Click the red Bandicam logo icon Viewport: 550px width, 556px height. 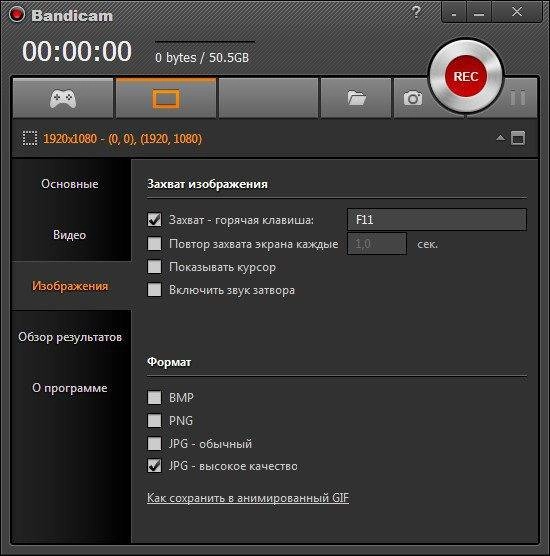(x=17, y=15)
